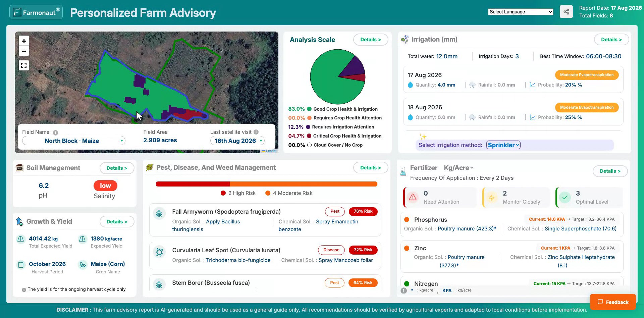
Task: Click the Fertilizer flask icon
Action: (403, 171)
